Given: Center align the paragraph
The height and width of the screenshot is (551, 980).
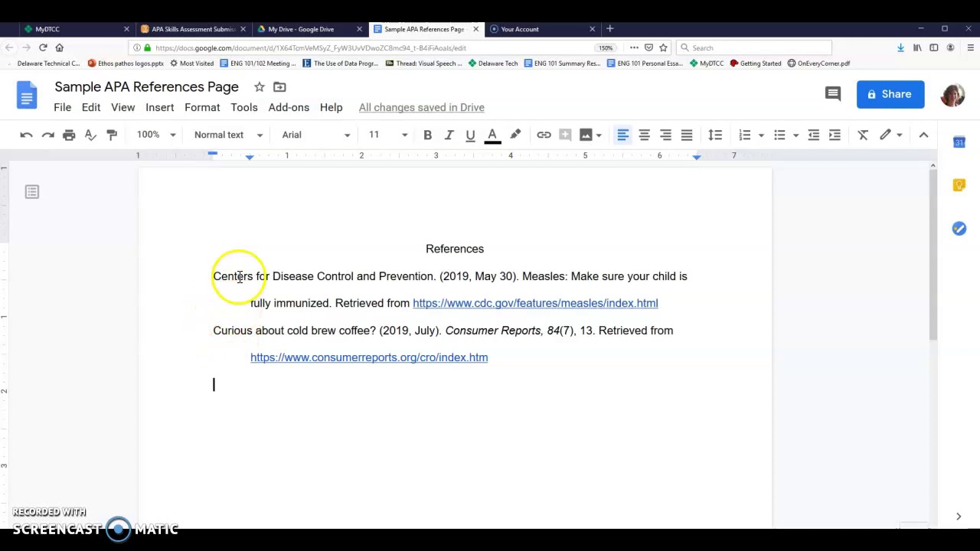Looking at the screenshot, I should click(x=644, y=135).
